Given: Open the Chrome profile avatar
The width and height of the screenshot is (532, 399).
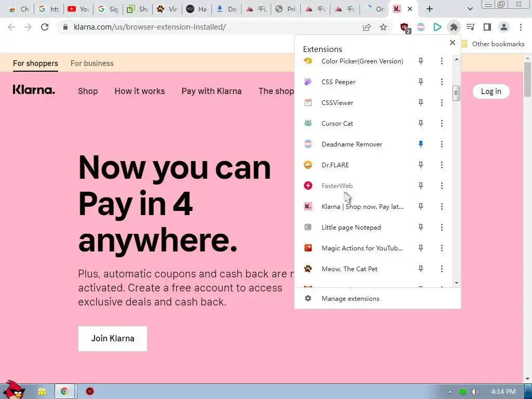Looking at the screenshot, I should 504,27.
